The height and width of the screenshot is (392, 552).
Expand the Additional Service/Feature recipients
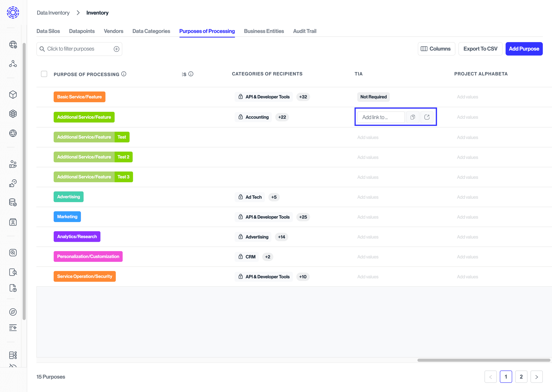pos(282,117)
